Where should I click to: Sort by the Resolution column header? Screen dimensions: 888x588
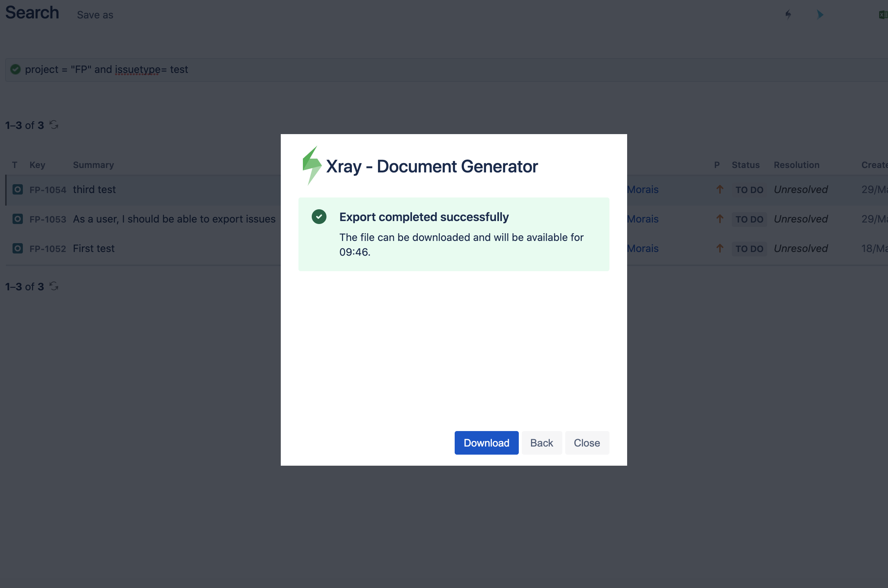pyautogui.click(x=797, y=165)
